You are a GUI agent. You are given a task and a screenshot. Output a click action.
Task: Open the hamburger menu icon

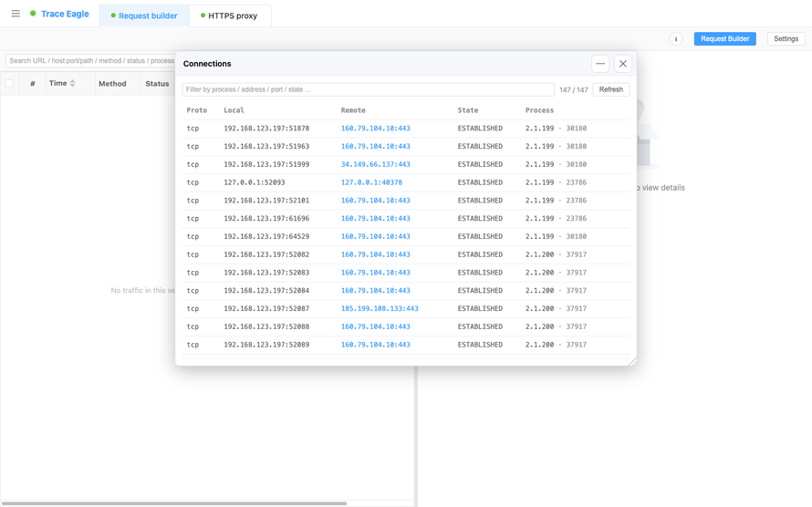16,14
